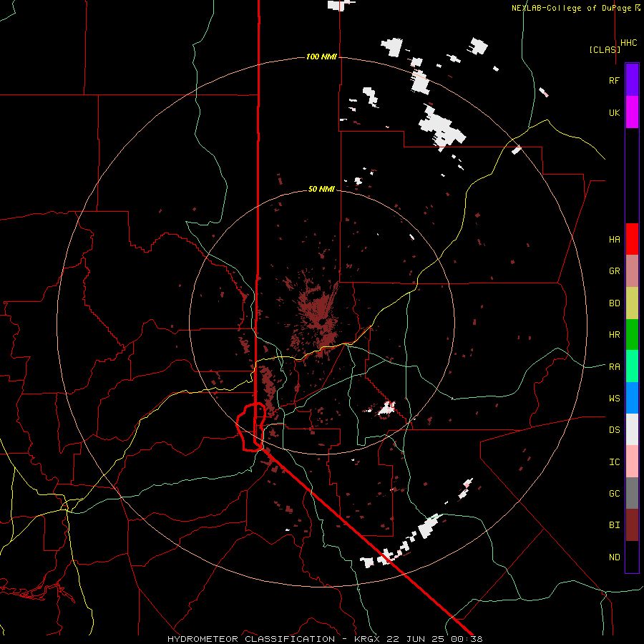Click the [CLAS] legend label
The width and height of the screenshot is (644, 644).
[605, 49]
